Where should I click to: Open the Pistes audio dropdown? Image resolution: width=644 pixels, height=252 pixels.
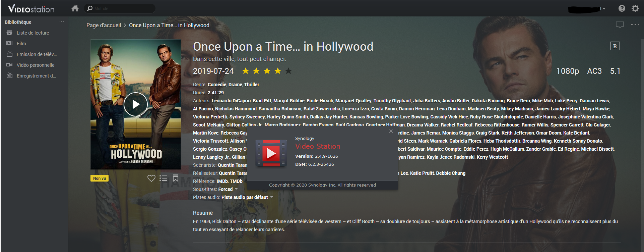[247, 197]
